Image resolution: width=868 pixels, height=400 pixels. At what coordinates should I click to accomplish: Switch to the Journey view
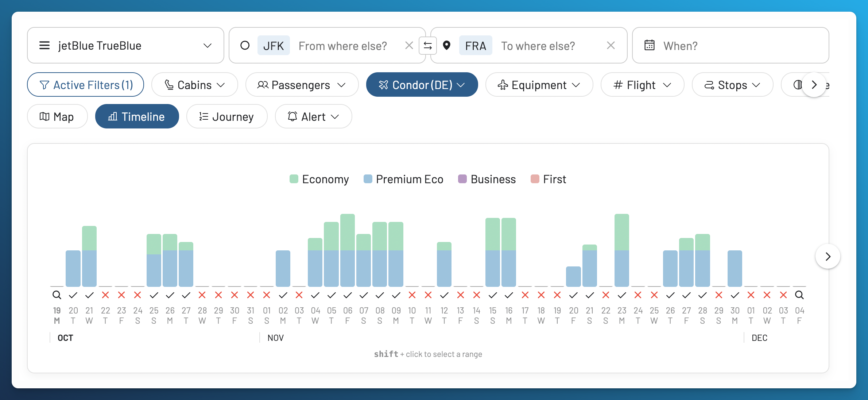[227, 116]
